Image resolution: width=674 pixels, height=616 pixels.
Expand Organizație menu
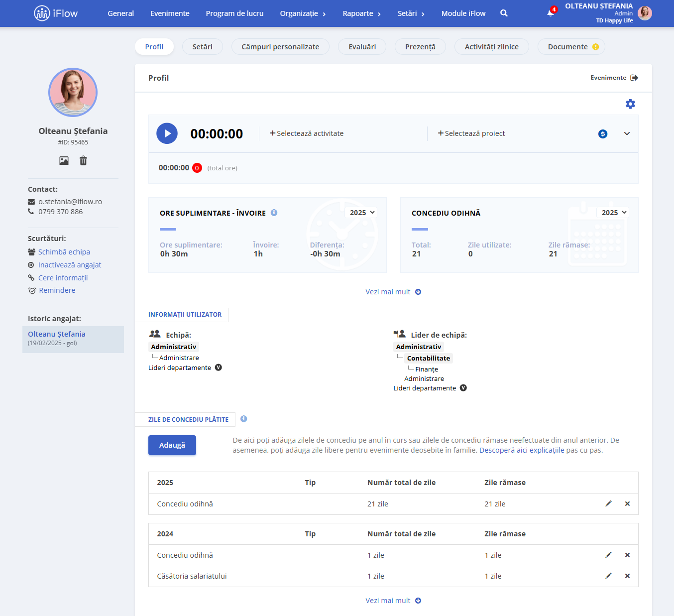(303, 13)
